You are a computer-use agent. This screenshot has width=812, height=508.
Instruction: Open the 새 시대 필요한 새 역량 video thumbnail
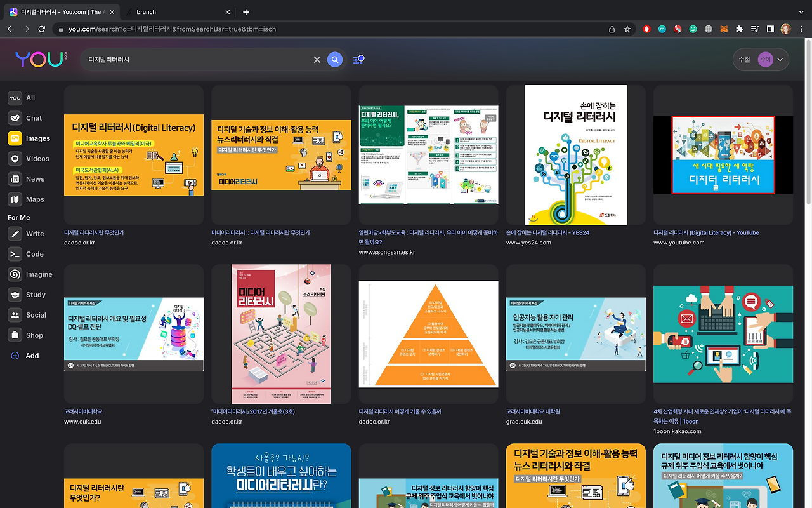pyautogui.click(x=723, y=155)
